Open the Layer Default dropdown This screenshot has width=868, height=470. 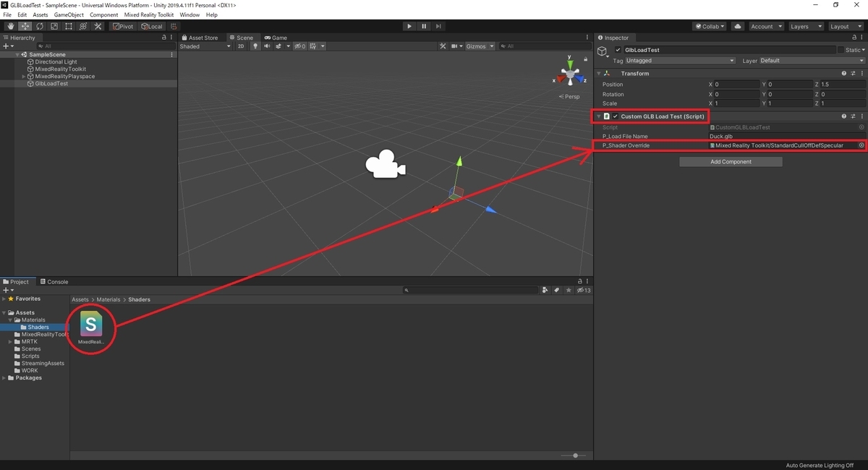(811, 61)
